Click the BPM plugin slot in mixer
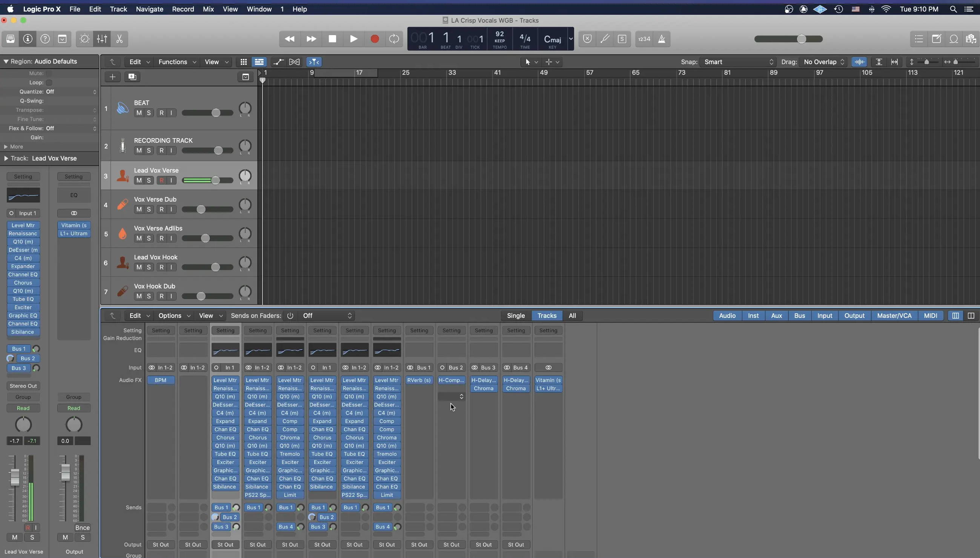Screen dimensions: 980x558 click(160, 380)
